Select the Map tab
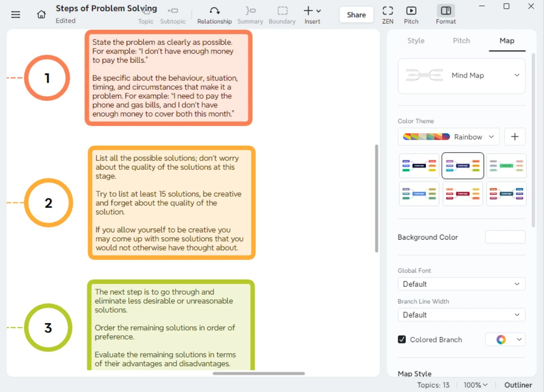The image size is (544, 392). tap(507, 41)
